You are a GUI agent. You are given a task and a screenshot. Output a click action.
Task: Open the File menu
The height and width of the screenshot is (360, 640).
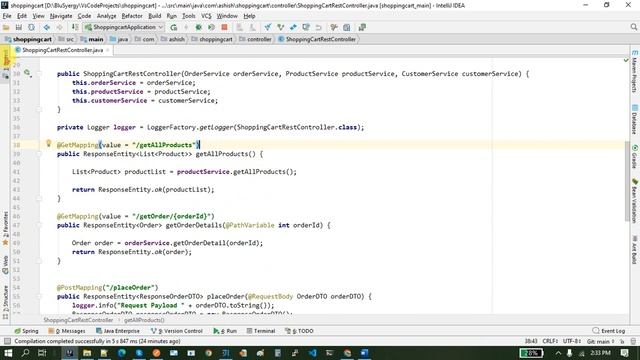pos(7,16)
